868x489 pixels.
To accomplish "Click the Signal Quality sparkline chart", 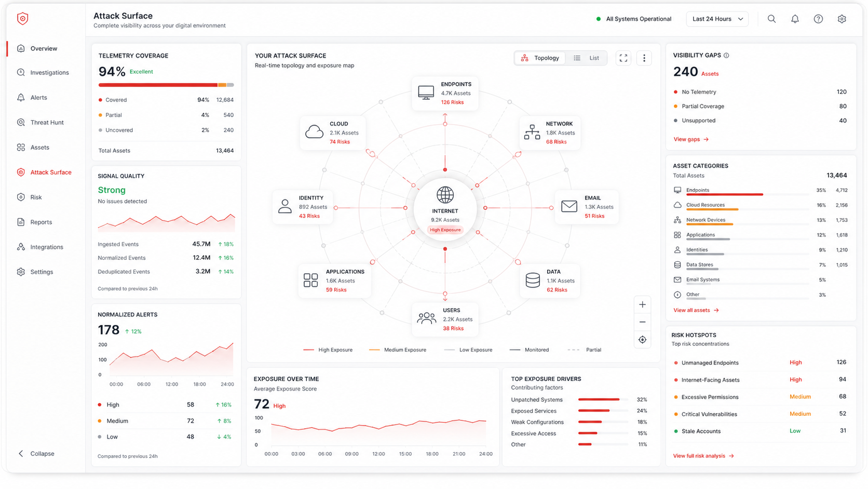I will point(166,222).
